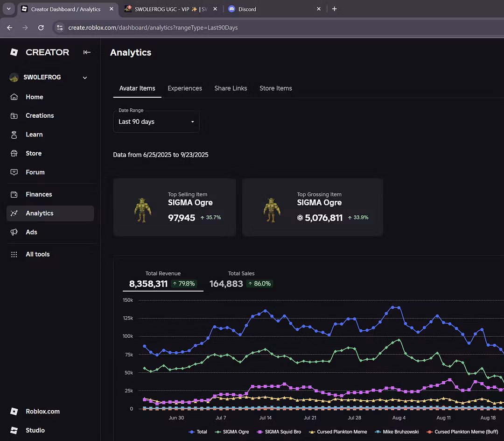This screenshot has height=441, width=504.
Task: Click the browser address bar URL
Action: (x=153, y=28)
